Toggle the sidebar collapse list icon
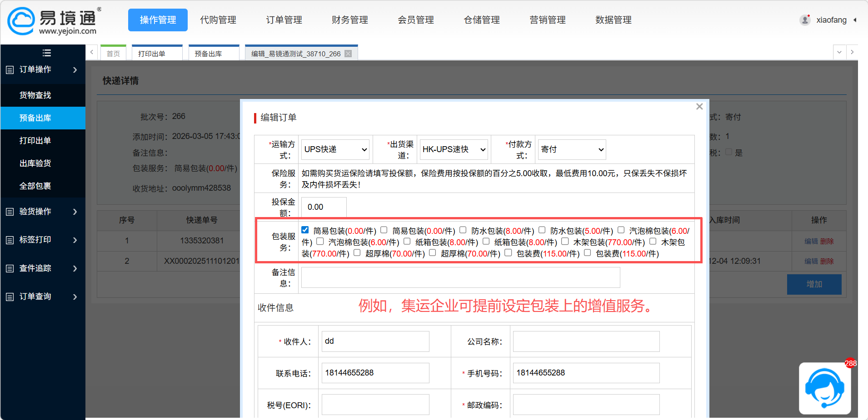The height and width of the screenshot is (420, 868). pos(46,53)
